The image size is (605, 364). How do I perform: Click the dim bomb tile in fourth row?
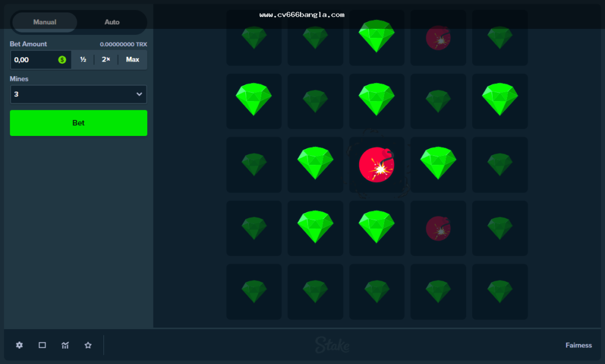pos(438,228)
